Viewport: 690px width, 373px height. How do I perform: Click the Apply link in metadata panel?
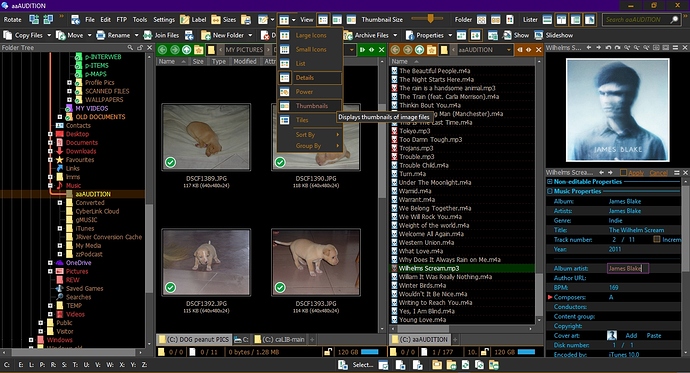[x=636, y=172]
